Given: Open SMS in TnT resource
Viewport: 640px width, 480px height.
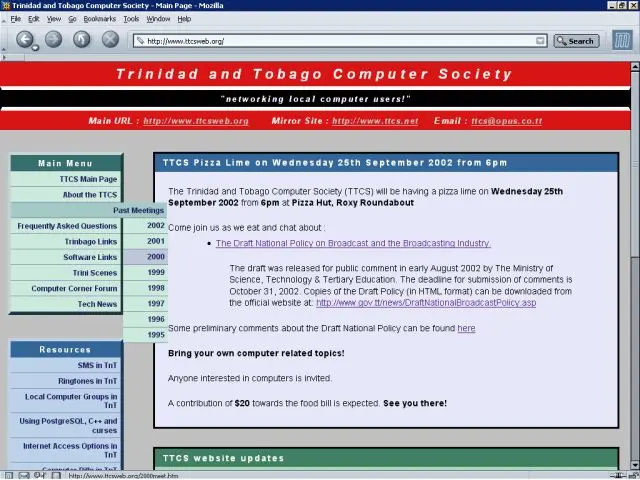Looking at the screenshot, I should point(66,365).
